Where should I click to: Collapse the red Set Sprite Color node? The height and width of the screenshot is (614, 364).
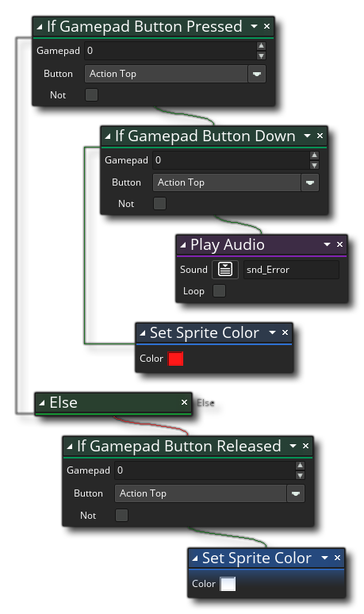pos(143,334)
